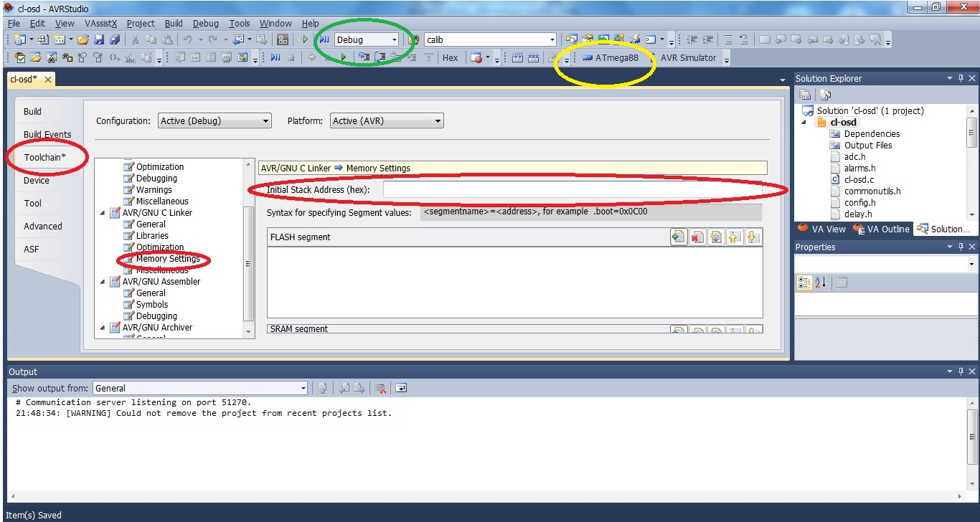Move the FLASH segment item down
This screenshot has height=522, width=980.
pos(753,237)
